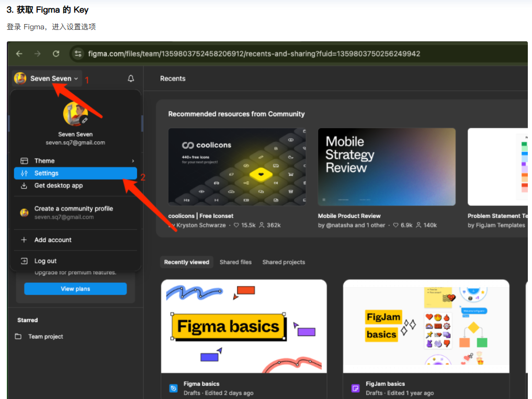Viewport: 532px width, 399px height.
Task: Select Settings in account menu
Action: (75, 173)
